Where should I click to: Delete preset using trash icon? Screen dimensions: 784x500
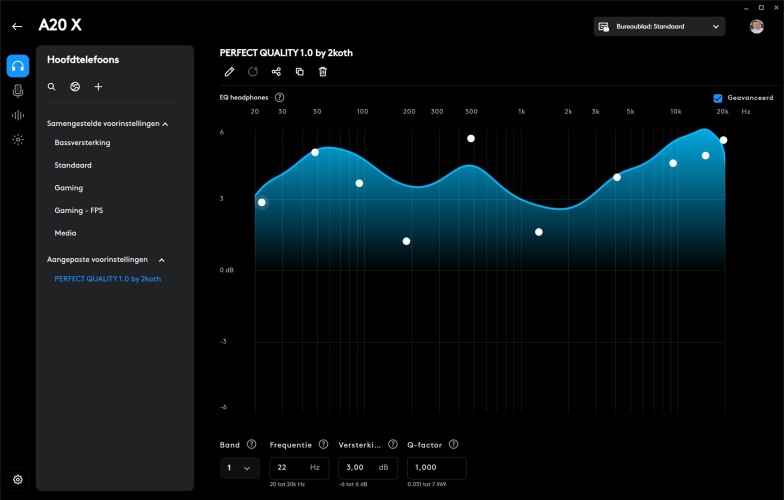click(x=322, y=72)
